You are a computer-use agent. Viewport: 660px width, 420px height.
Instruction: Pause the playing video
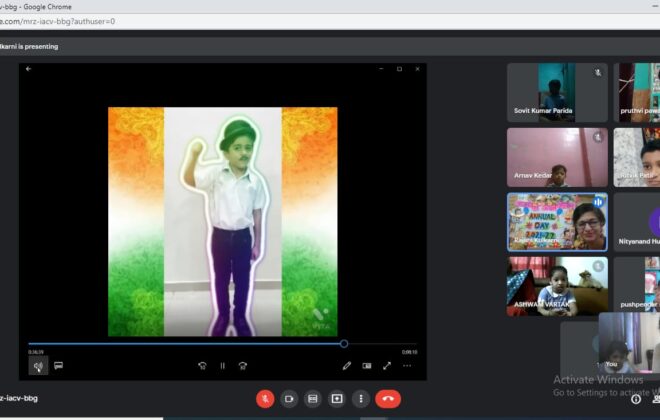point(223,366)
